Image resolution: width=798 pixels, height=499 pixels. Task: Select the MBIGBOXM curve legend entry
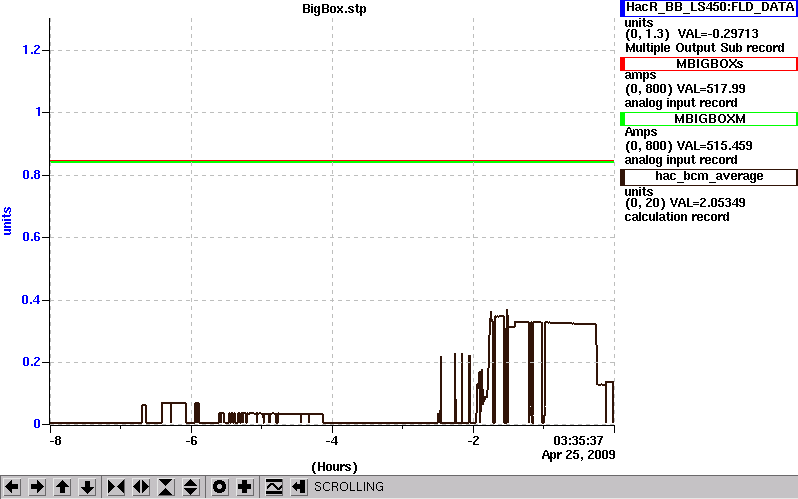coord(708,119)
